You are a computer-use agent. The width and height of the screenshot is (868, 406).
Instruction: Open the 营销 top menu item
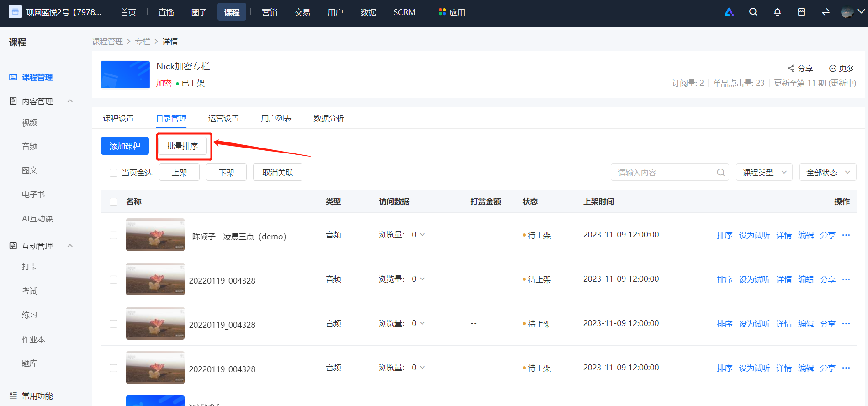click(x=270, y=12)
